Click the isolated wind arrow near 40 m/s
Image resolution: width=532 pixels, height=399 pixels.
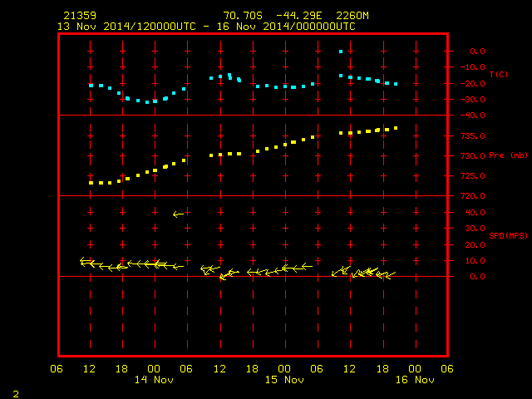[179, 214]
